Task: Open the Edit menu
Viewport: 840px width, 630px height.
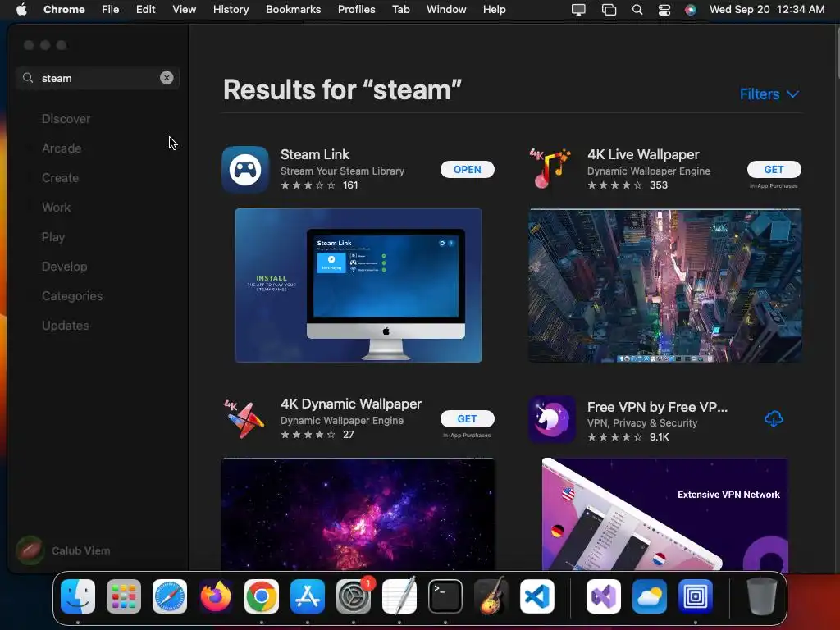Action: (146, 10)
